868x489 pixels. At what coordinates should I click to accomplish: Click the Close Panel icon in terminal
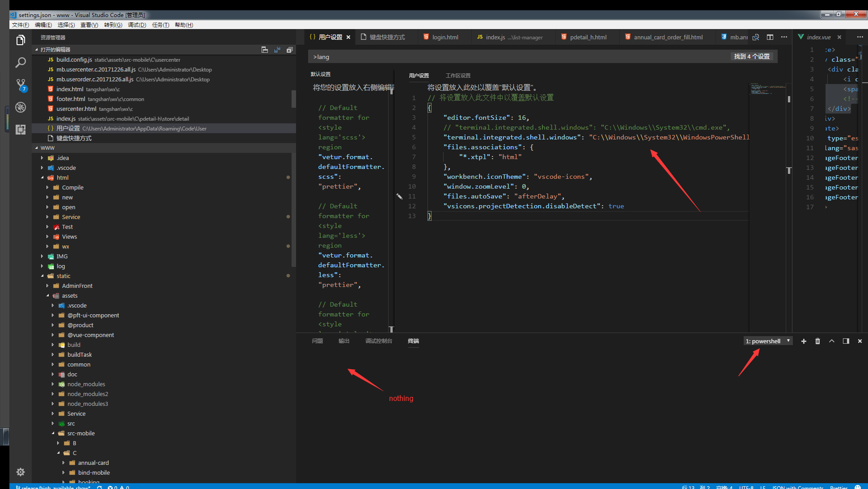point(860,341)
